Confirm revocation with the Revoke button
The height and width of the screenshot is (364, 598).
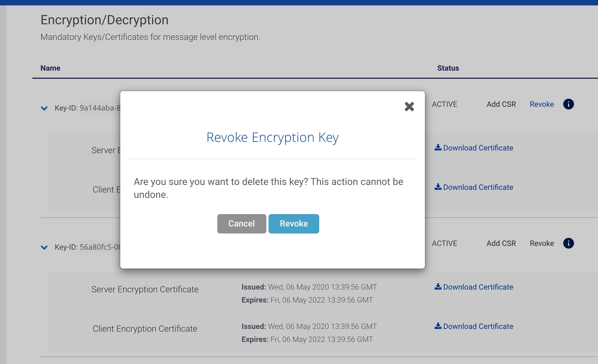(x=294, y=224)
